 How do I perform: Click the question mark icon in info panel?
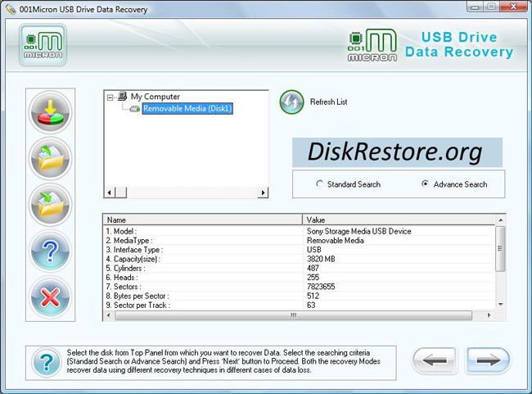click(x=47, y=362)
